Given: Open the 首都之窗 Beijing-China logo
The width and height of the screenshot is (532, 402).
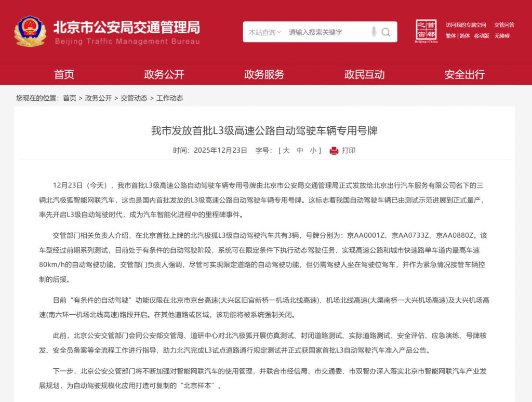Looking at the screenshot, I should (x=426, y=32).
